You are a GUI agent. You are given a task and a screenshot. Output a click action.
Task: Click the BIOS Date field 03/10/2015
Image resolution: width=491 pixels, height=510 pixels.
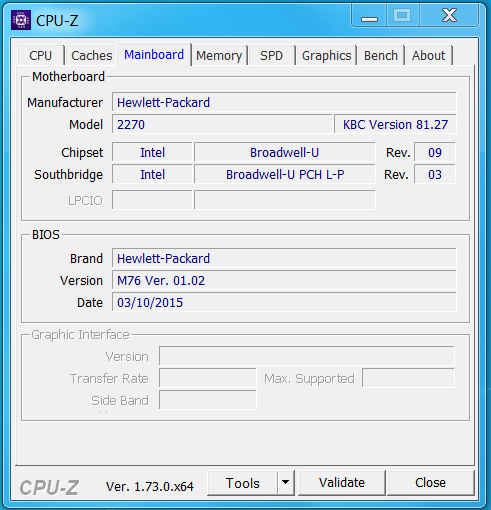point(284,302)
